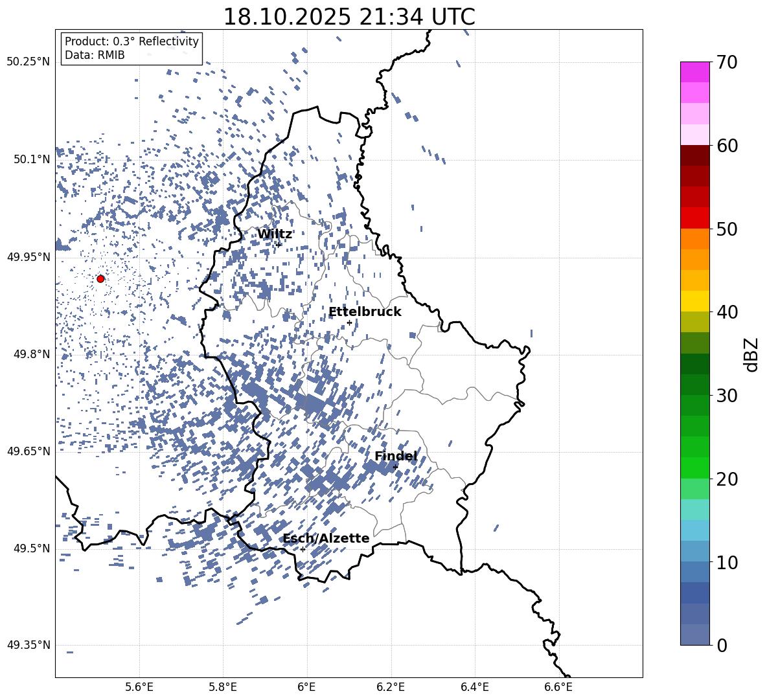
Task: Click the magenta top colorbar segment
Action: coord(694,73)
